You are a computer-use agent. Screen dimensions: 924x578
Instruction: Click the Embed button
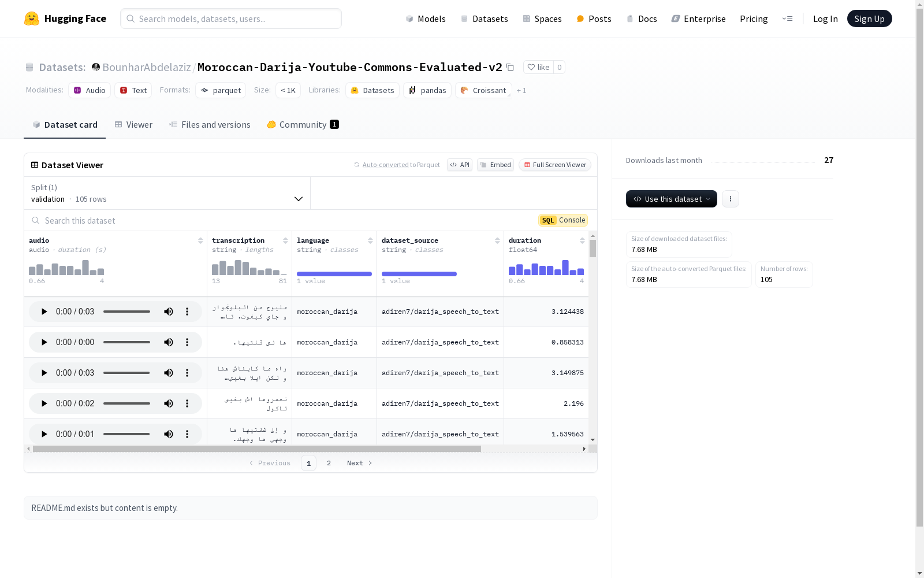click(x=495, y=165)
